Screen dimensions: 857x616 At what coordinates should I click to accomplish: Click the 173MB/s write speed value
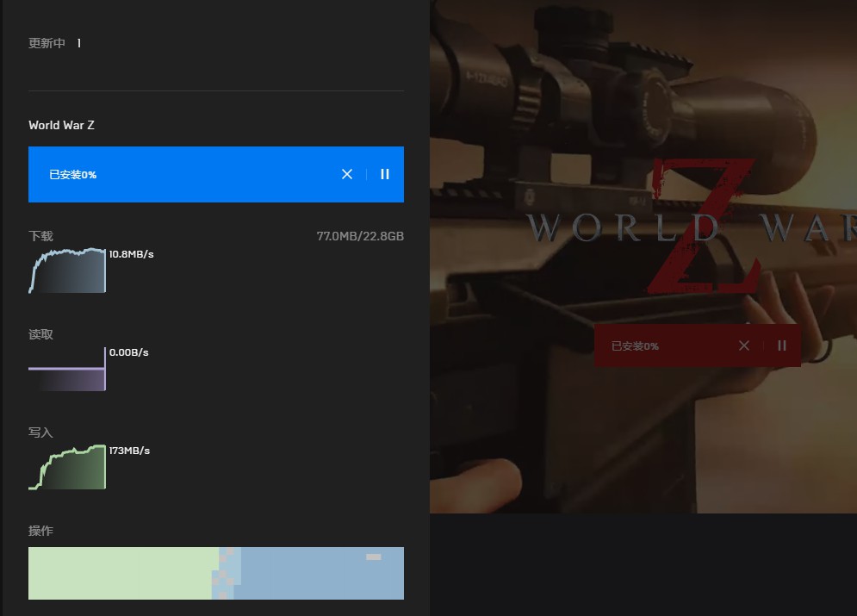point(129,451)
